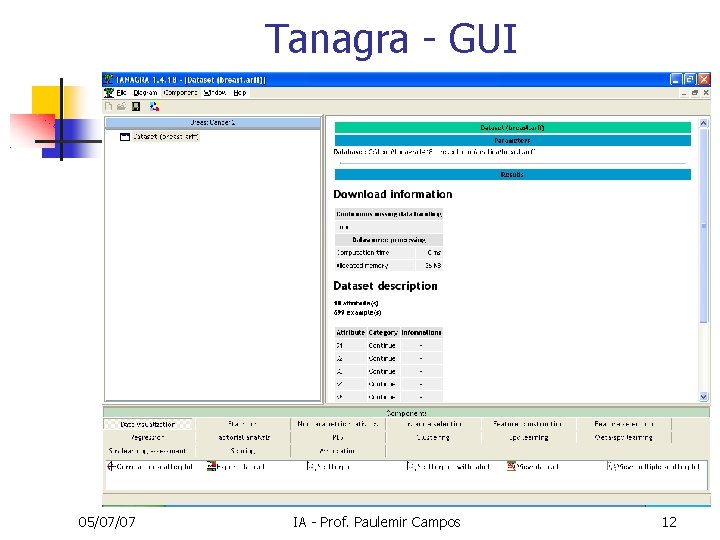Switch to the Association tab

[x=338, y=451]
